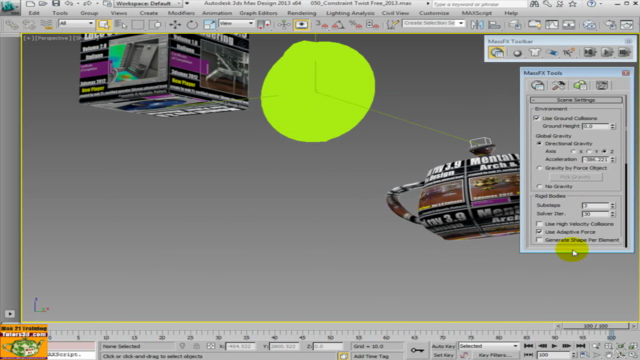The image size is (640, 360).
Task: Enable Generate Shape Per Element checkbox
Action: click(539, 240)
